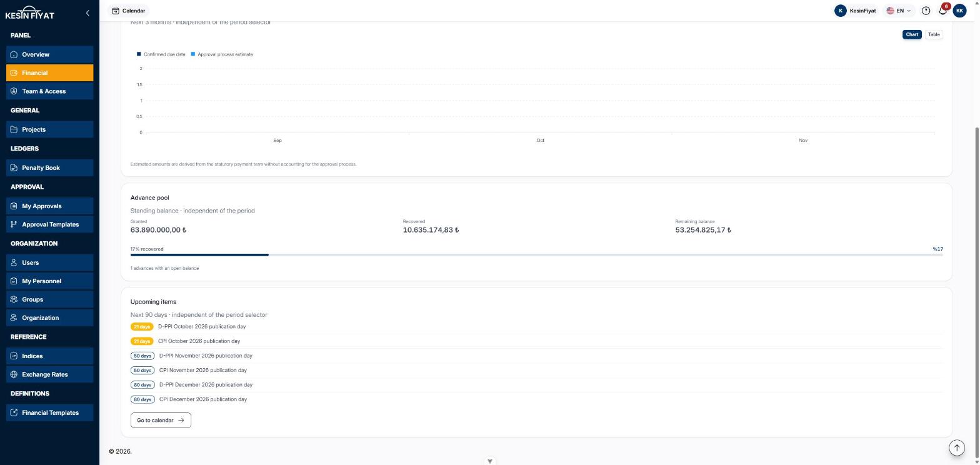Viewport: 980px width, 465px height.
Task: Switch the forecast view to Table
Action: coord(934,34)
